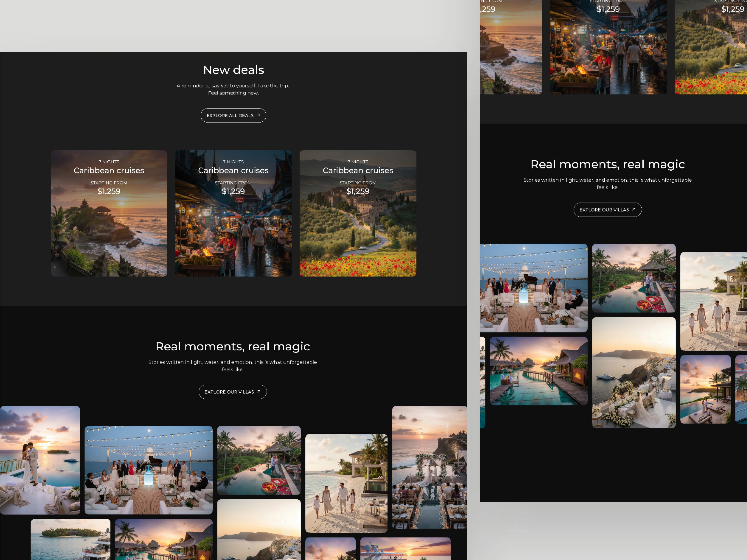Viewport: 747px width, 560px height.
Task: Select yacht party photo in right mockup
Action: [533, 288]
